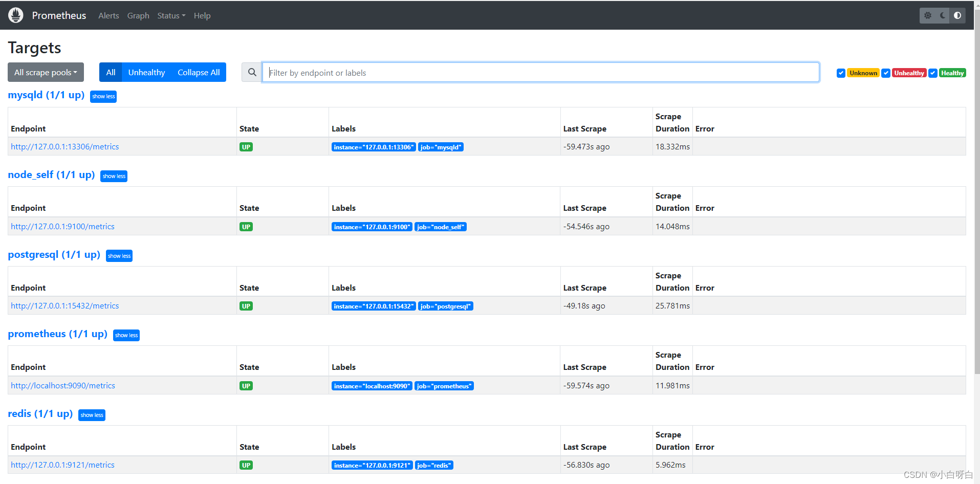Collapse postgresql pool with show less
The height and width of the screenshot is (484, 980).
tap(119, 256)
